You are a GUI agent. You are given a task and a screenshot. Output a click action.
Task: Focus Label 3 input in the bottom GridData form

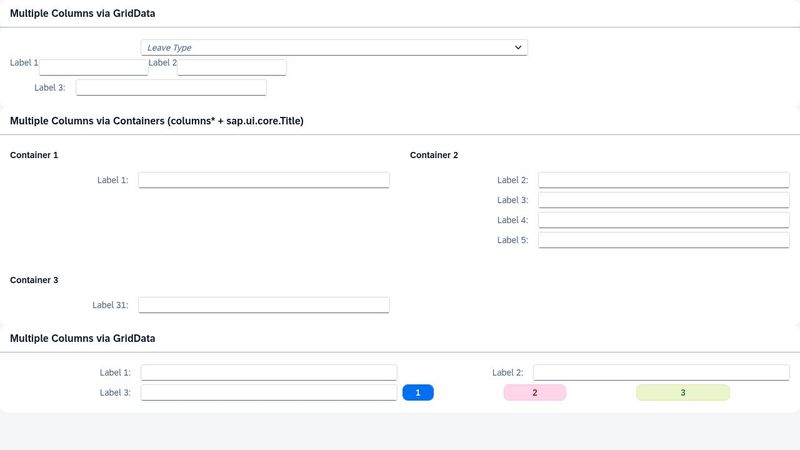(269, 392)
